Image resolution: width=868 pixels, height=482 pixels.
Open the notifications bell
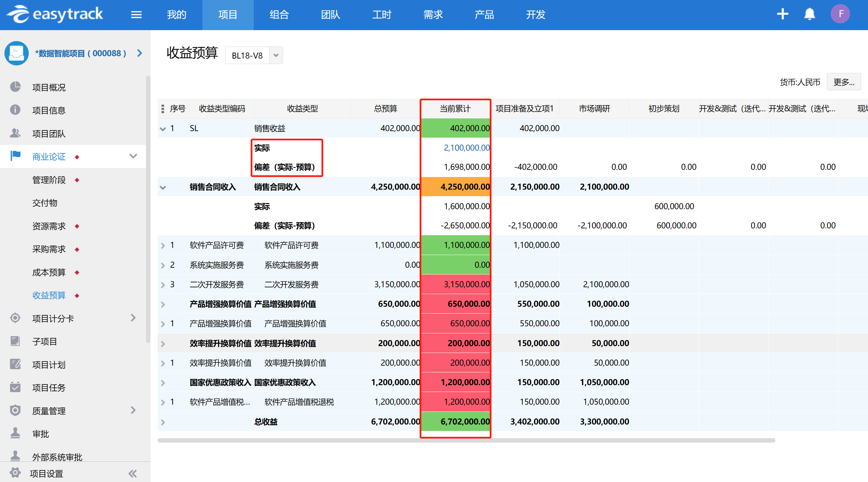tap(810, 14)
